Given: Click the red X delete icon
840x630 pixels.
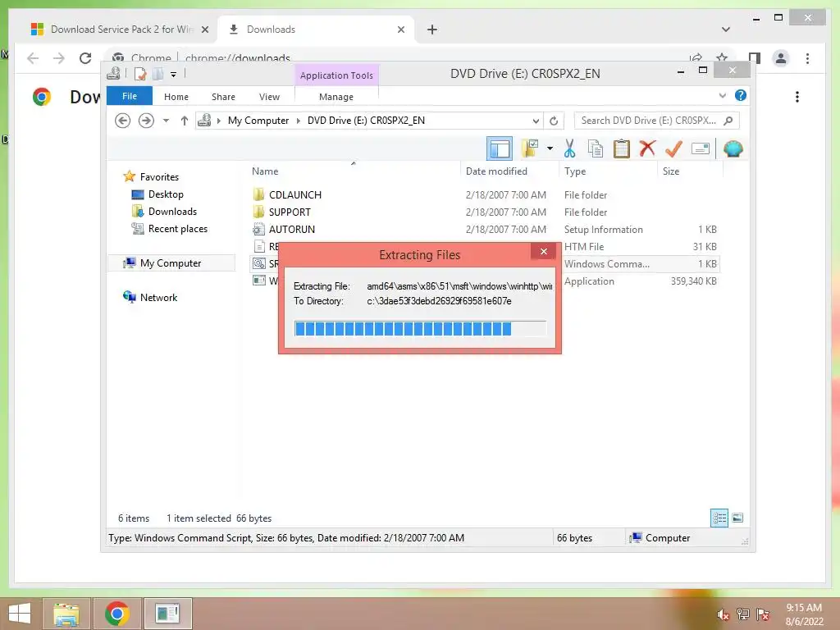Looking at the screenshot, I should pos(647,148).
